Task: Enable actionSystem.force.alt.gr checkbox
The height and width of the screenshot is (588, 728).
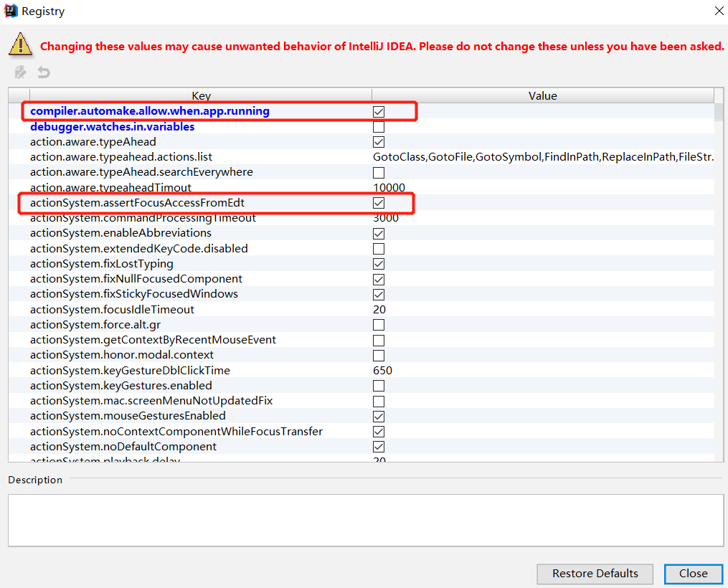Action: (x=379, y=325)
